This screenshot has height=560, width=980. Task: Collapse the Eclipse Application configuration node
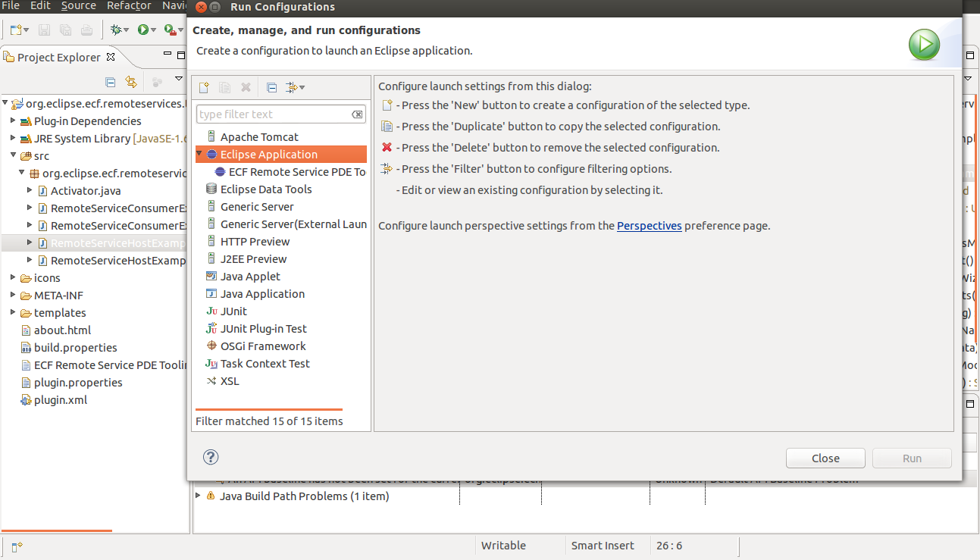pos(199,153)
